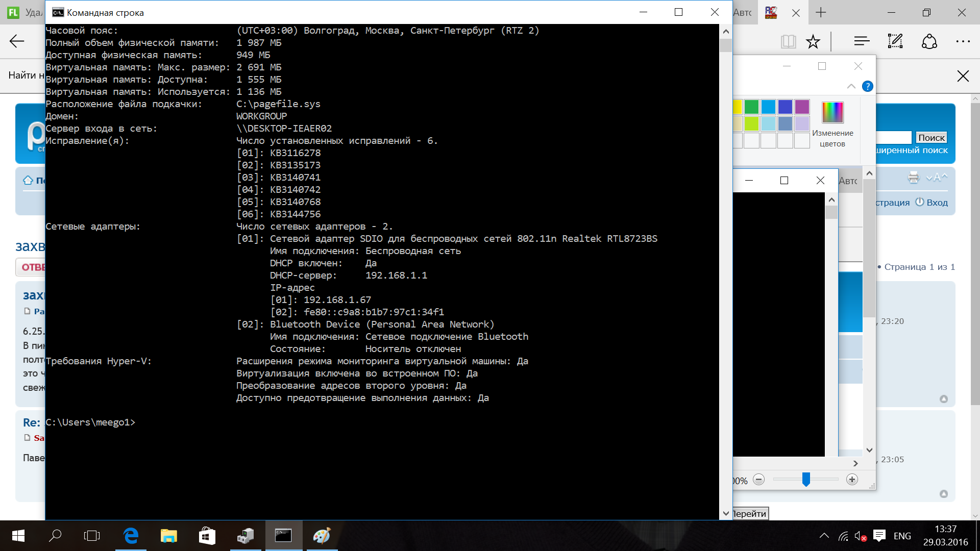This screenshot has height=551, width=980.
Task: Pick the green swatch in Paint palette
Action: coord(751,107)
